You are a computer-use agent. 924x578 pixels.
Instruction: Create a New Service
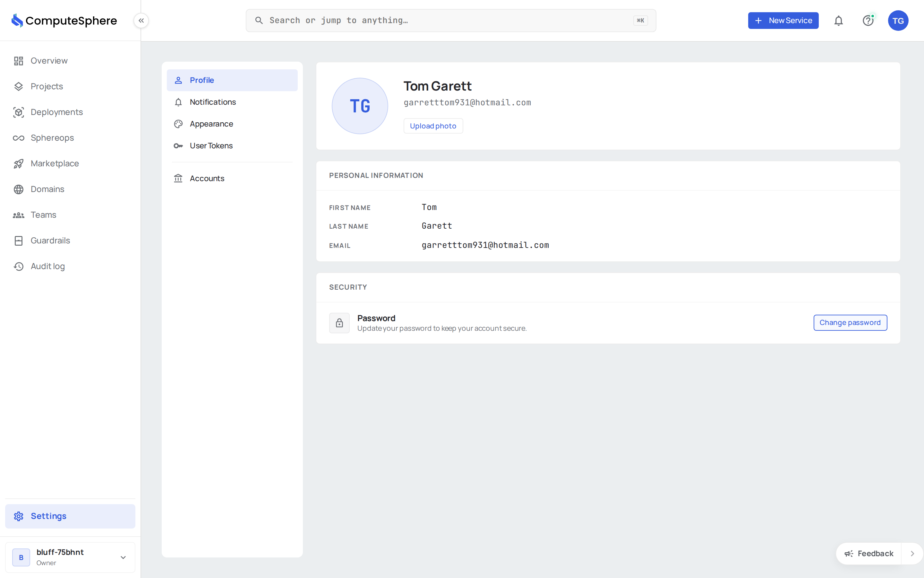click(x=783, y=21)
